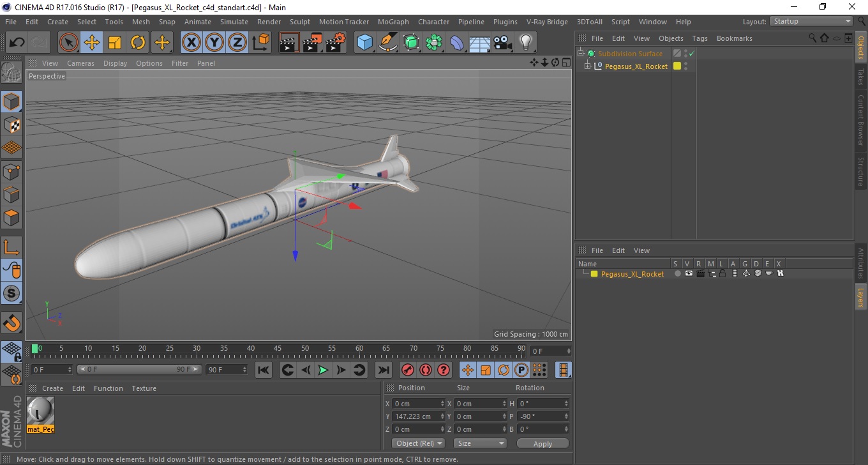Open the Bend deformer icon

pos(457,43)
